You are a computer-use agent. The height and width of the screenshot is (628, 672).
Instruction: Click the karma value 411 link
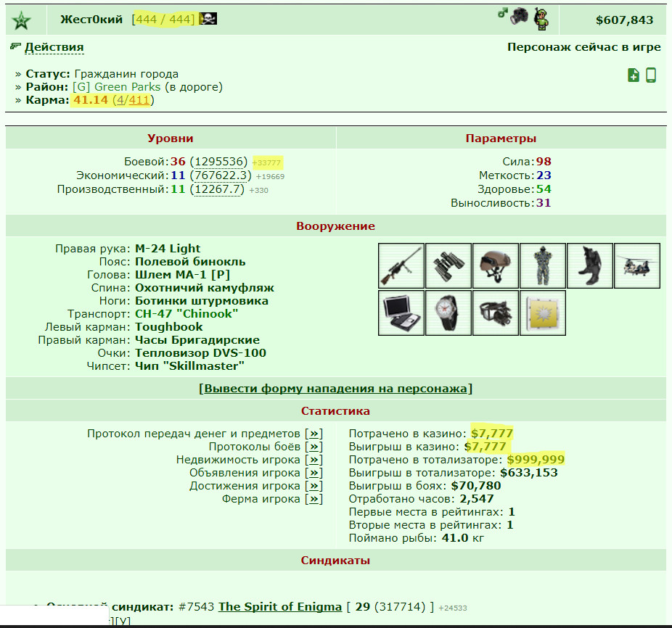click(139, 100)
